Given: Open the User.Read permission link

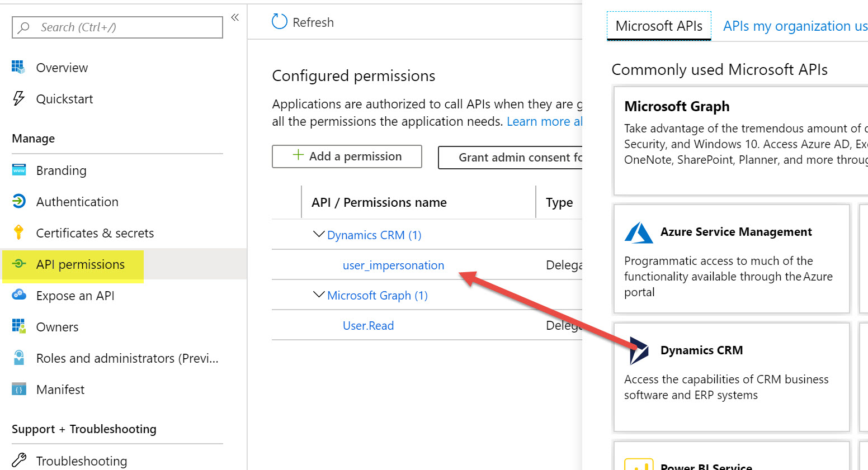Looking at the screenshot, I should [x=368, y=326].
